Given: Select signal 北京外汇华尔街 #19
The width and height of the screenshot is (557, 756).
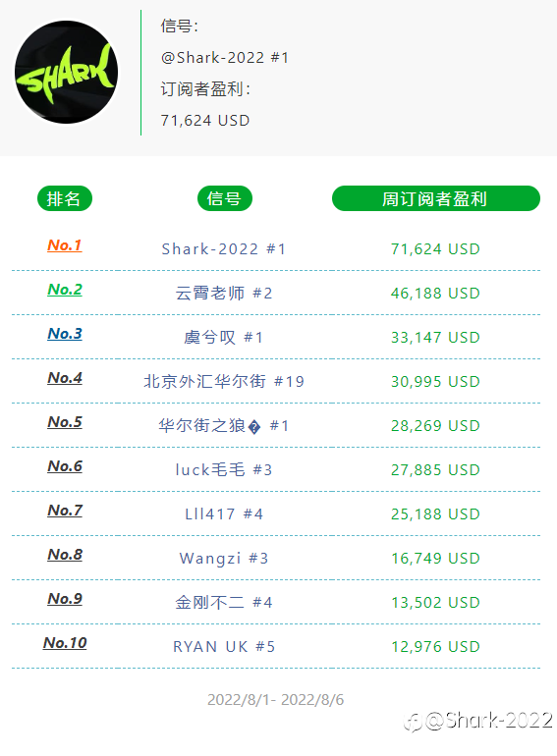Looking at the screenshot, I should [224, 381].
